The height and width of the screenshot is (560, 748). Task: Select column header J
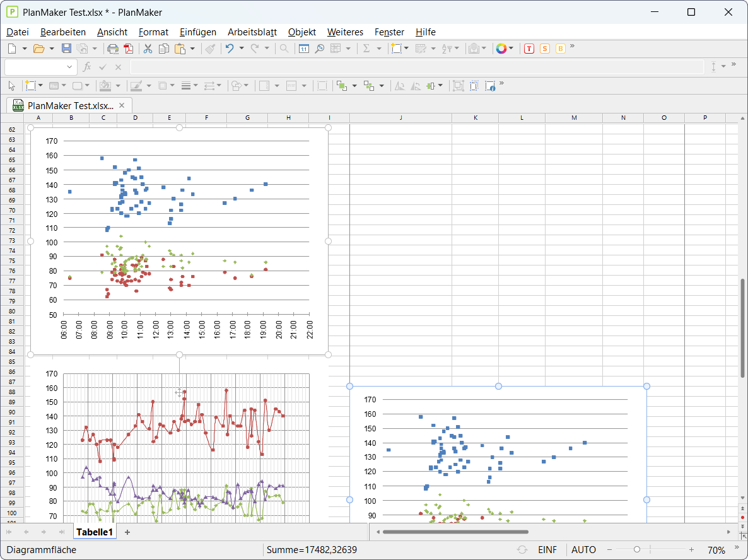pyautogui.click(x=400, y=118)
